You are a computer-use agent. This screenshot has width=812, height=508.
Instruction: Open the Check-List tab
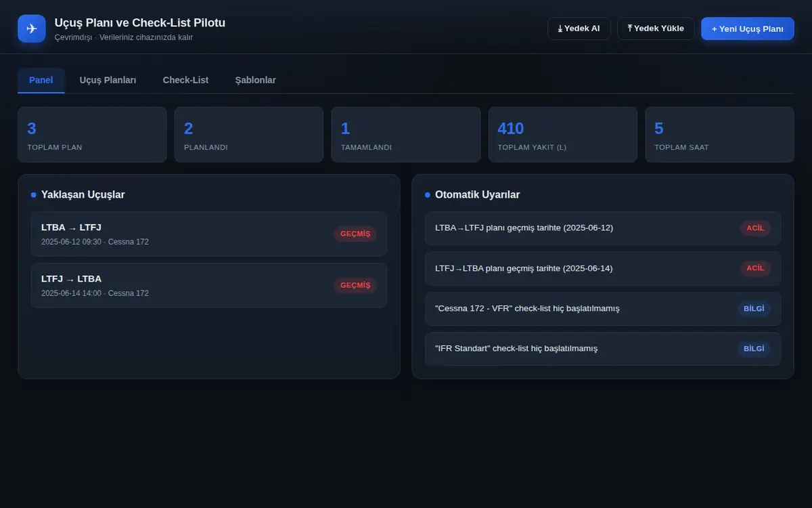(x=185, y=80)
